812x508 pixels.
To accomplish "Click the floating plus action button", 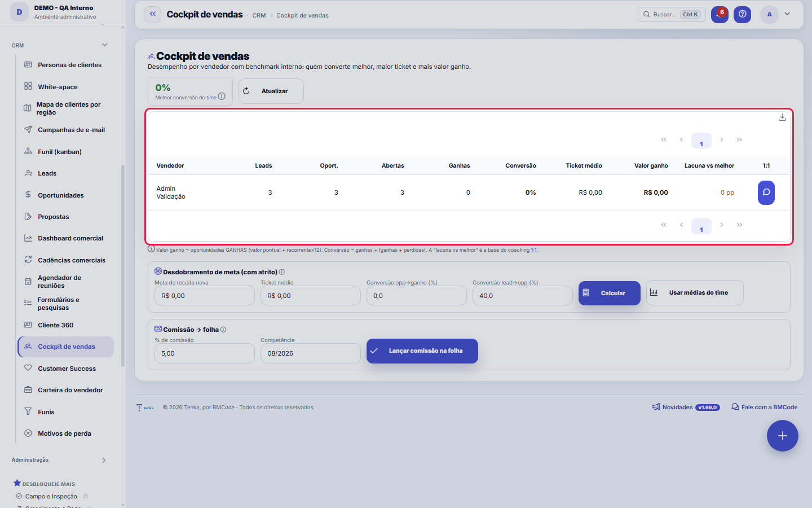I will [x=783, y=436].
